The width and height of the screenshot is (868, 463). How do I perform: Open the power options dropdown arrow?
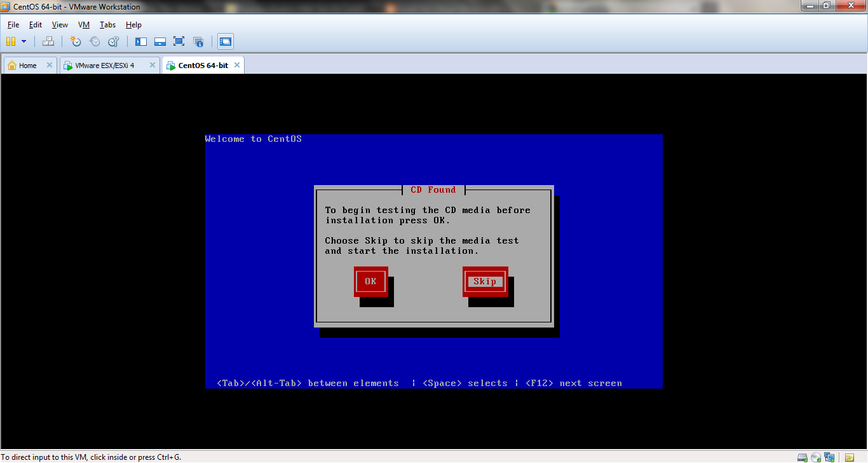point(24,41)
